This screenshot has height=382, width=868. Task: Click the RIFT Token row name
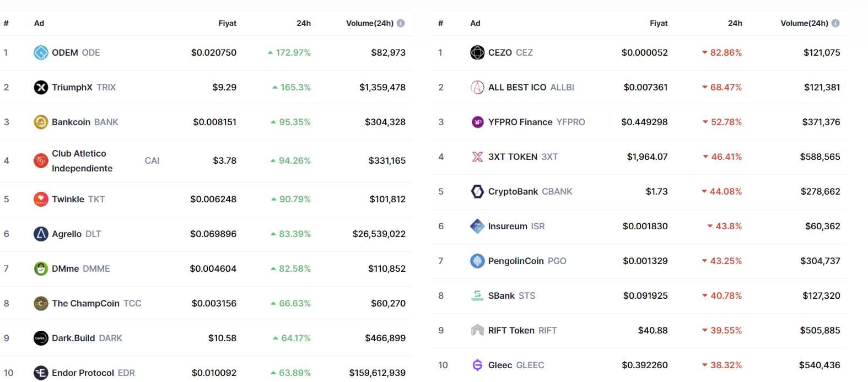coord(511,330)
